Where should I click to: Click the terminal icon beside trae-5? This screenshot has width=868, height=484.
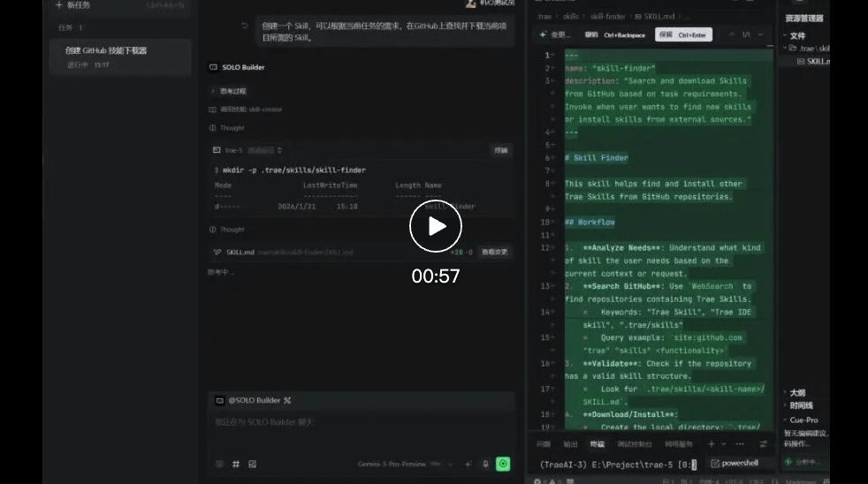[217, 150]
